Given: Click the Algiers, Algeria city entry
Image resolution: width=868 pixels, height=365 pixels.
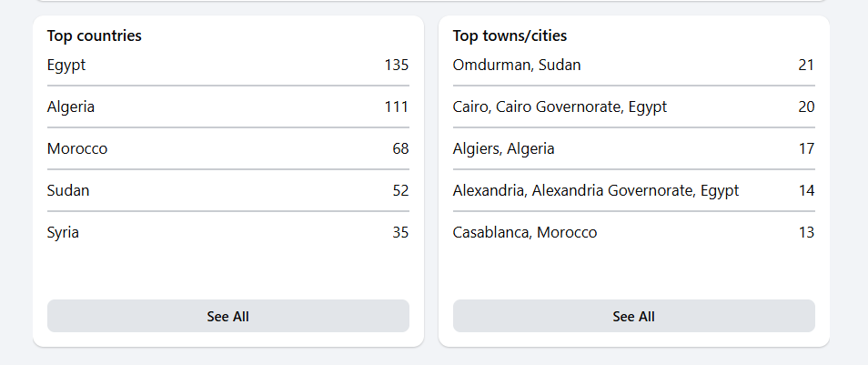Looking at the screenshot, I should click(503, 148).
